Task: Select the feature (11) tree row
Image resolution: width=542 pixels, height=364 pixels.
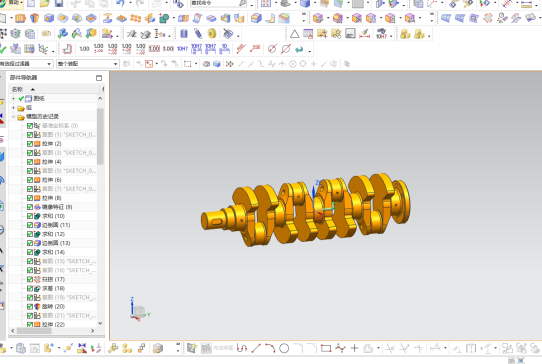Action: (53, 225)
